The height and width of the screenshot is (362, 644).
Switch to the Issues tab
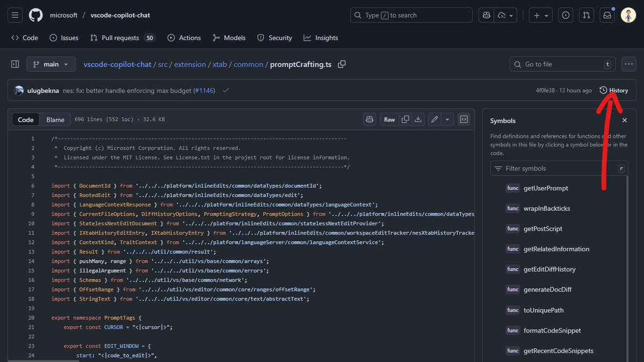(x=64, y=38)
